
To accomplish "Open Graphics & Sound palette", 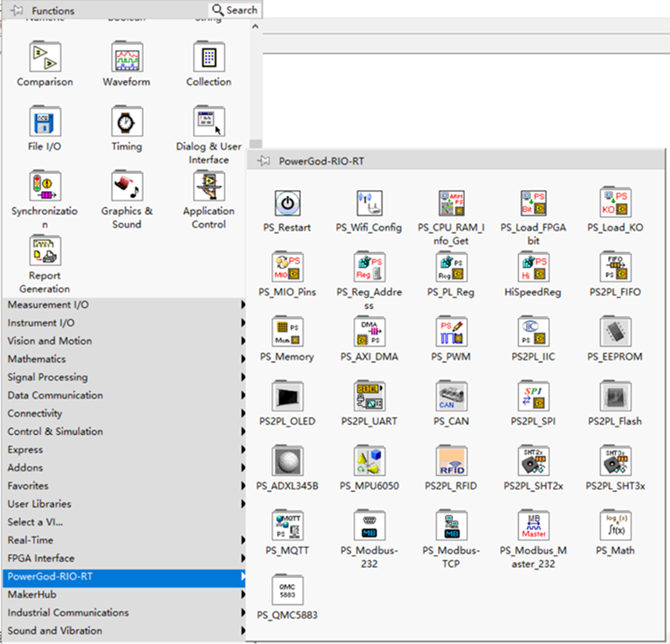I will click(127, 186).
